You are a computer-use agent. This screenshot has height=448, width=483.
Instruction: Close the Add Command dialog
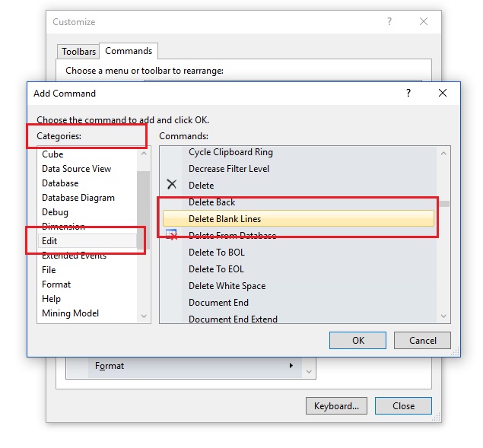pos(443,93)
